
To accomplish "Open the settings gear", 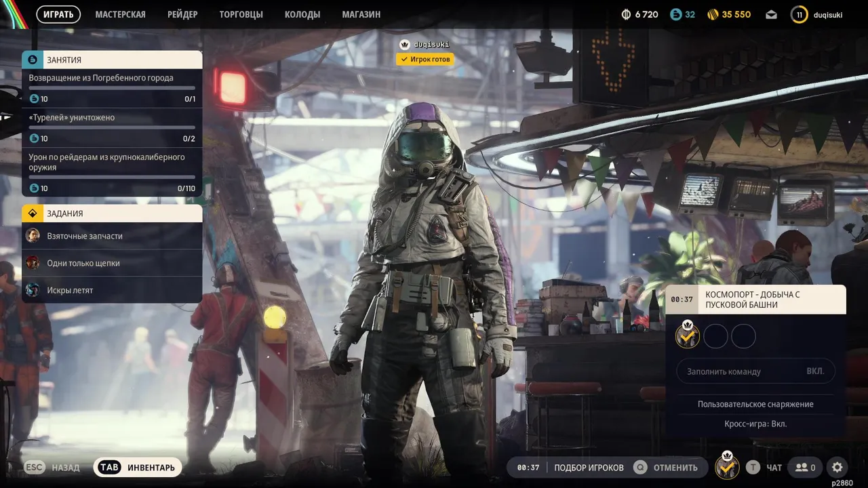I will [x=837, y=468].
